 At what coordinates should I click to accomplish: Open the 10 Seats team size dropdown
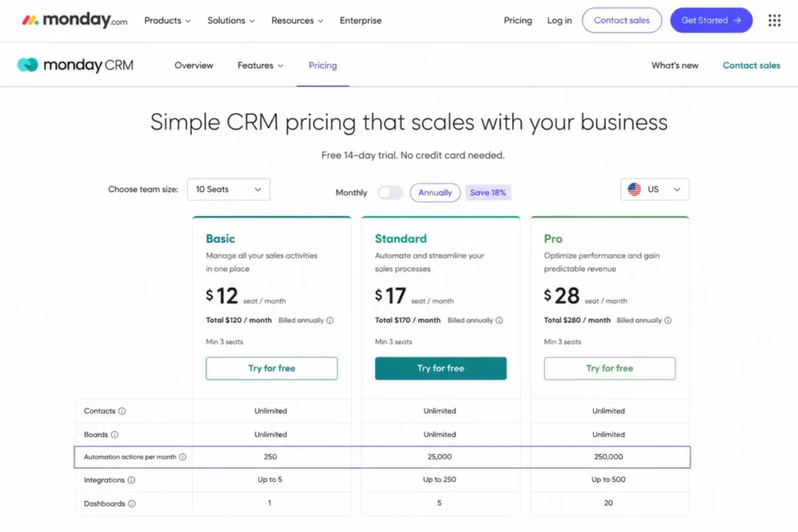[x=228, y=189]
